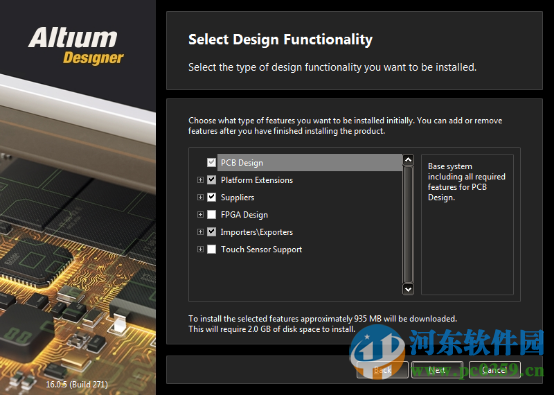Cancel the installation
The height and width of the screenshot is (395, 554).
click(x=495, y=370)
